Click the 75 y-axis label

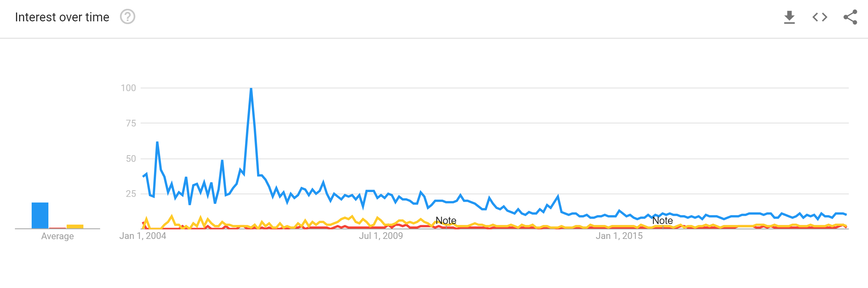(x=131, y=123)
